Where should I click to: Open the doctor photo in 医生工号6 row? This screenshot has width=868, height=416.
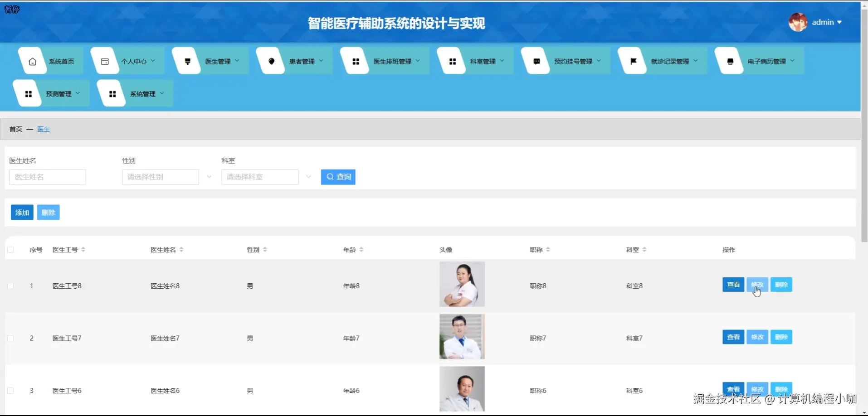click(x=462, y=389)
